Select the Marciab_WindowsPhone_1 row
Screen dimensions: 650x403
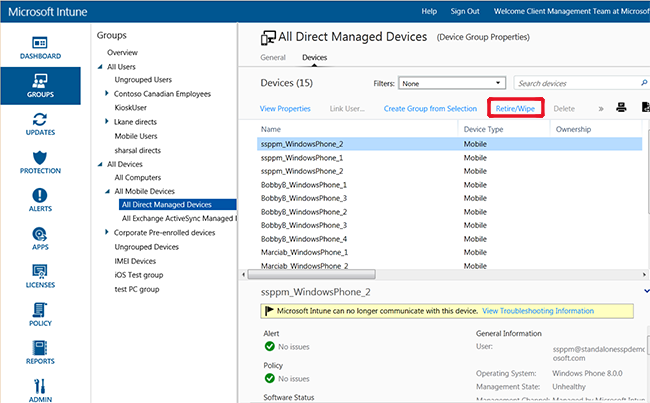(449, 252)
